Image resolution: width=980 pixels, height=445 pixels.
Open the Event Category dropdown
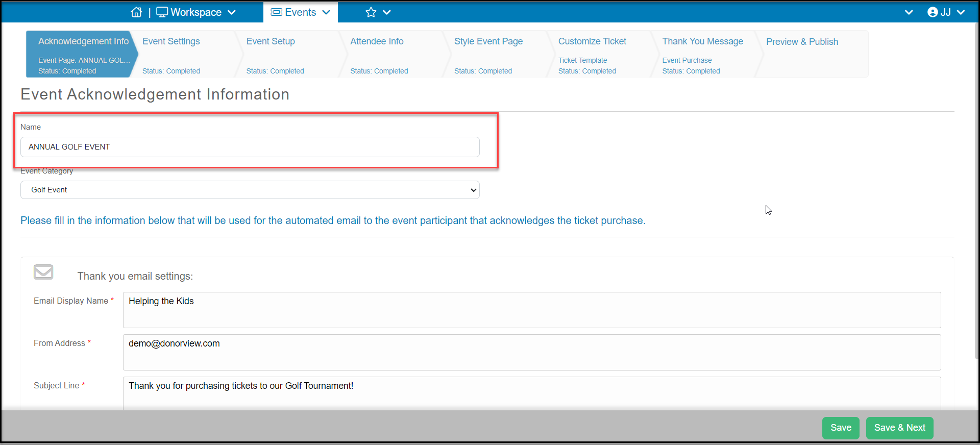pyautogui.click(x=250, y=190)
